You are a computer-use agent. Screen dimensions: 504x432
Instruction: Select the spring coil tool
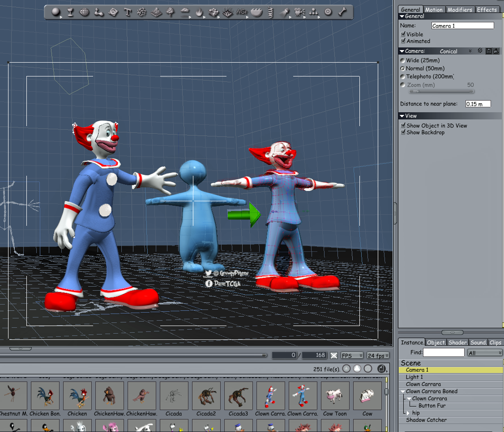coord(271,12)
